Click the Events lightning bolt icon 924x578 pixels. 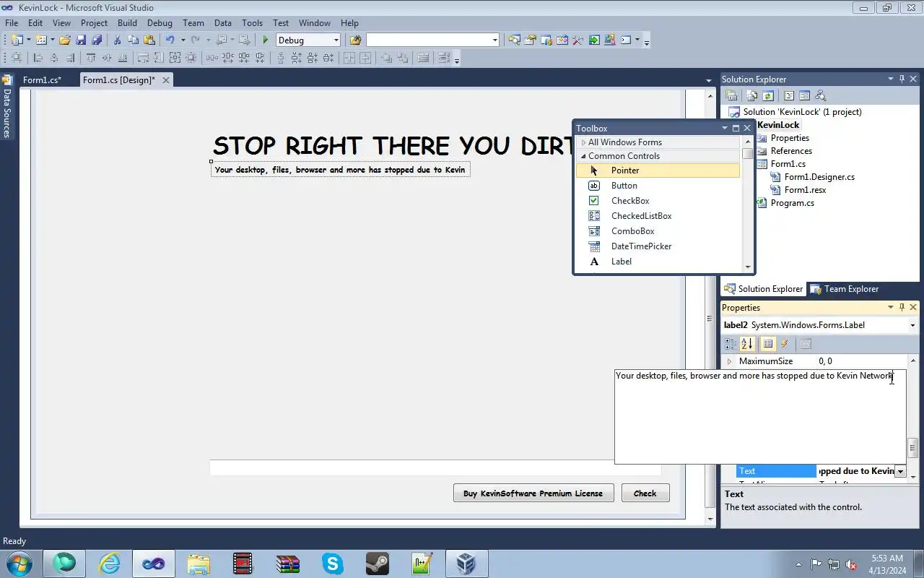coord(785,344)
